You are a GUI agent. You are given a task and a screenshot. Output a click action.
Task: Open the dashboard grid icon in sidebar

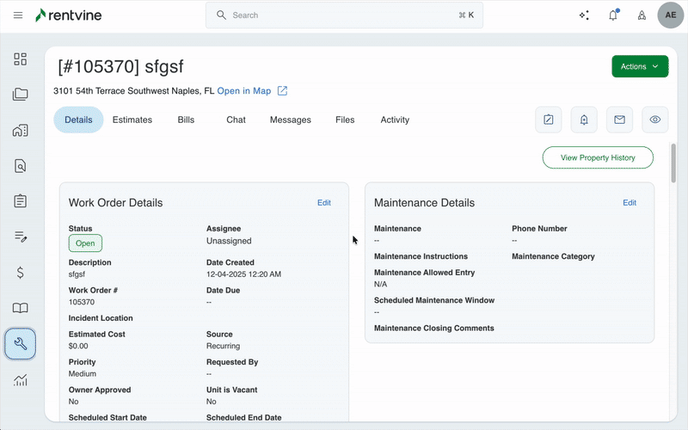[20, 59]
